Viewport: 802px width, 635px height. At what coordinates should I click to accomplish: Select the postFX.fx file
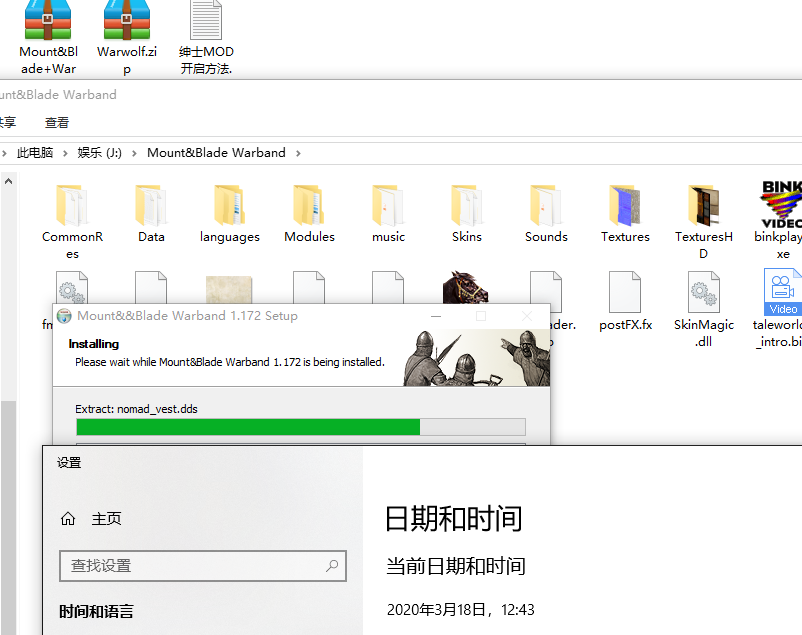pos(625,301)
